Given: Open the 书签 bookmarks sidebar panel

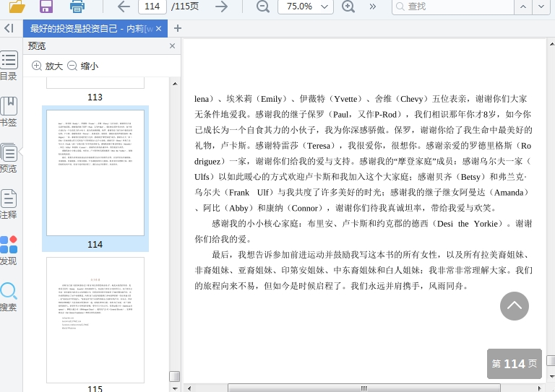Looking at the screenshot, I should tap(9, 111).
